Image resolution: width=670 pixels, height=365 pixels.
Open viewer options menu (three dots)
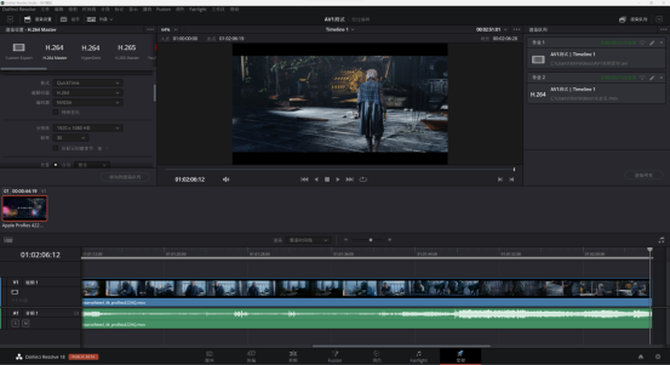(x=517, y=29)
